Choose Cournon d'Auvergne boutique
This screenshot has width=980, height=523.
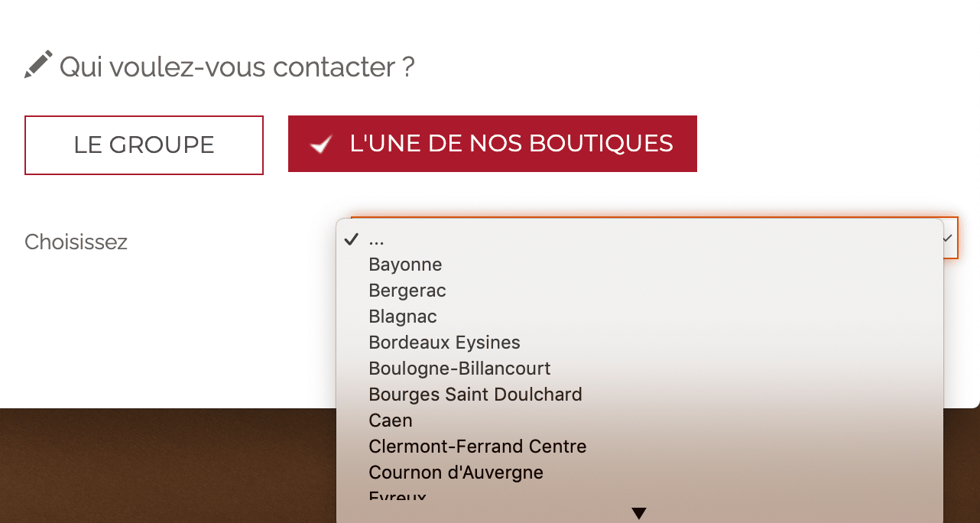456,473
